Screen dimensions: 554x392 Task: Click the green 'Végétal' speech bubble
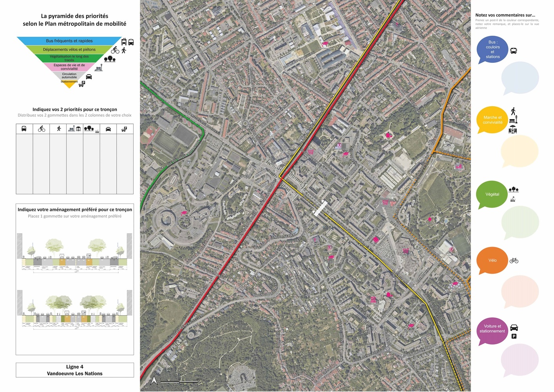point(492,194)
